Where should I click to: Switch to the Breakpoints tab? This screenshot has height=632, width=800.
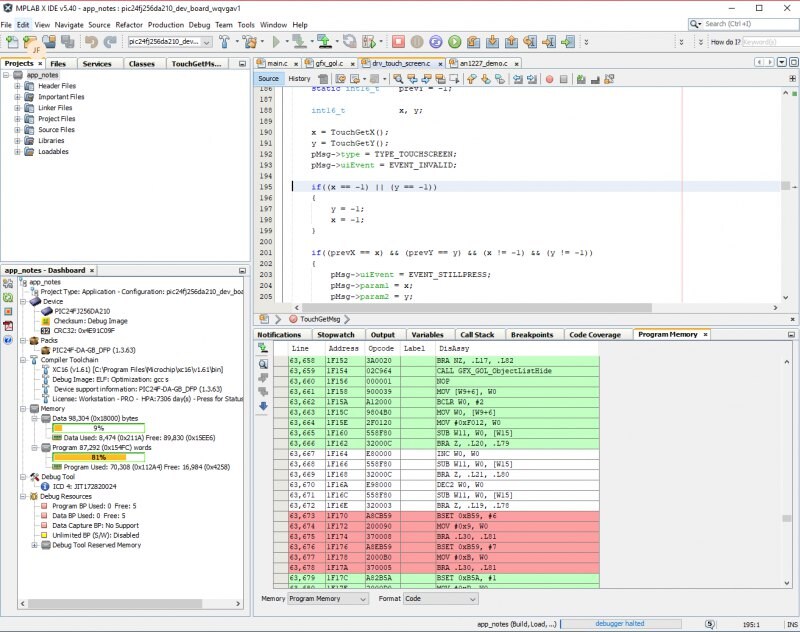530,335
